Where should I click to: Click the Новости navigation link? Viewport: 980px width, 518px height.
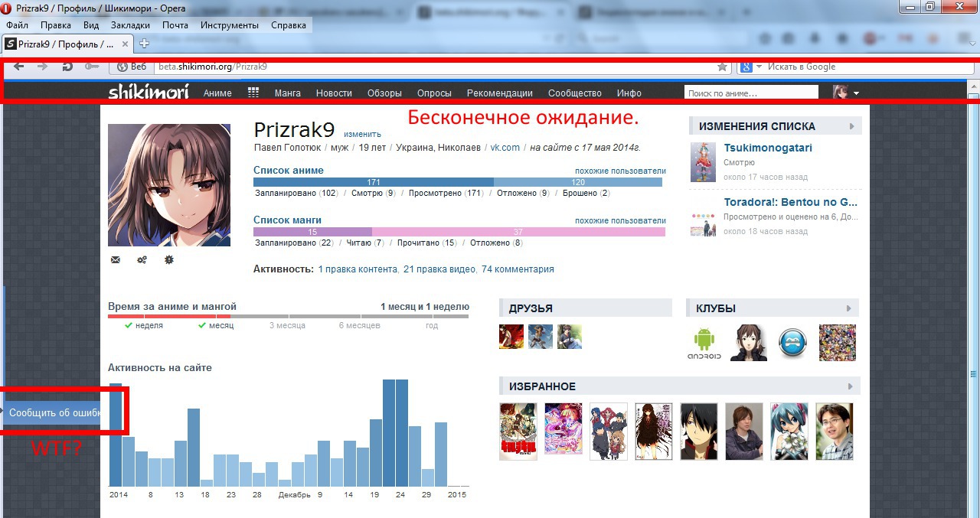coord(334,93)
